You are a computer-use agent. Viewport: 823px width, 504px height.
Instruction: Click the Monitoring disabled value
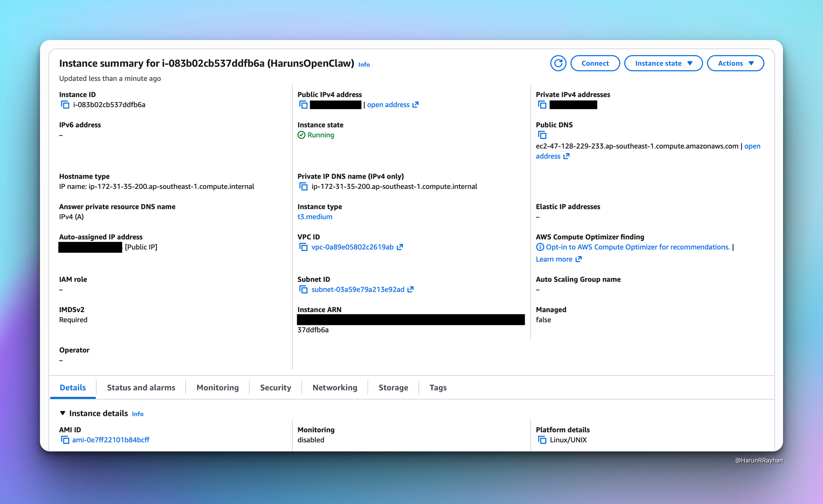pos(311,440)
